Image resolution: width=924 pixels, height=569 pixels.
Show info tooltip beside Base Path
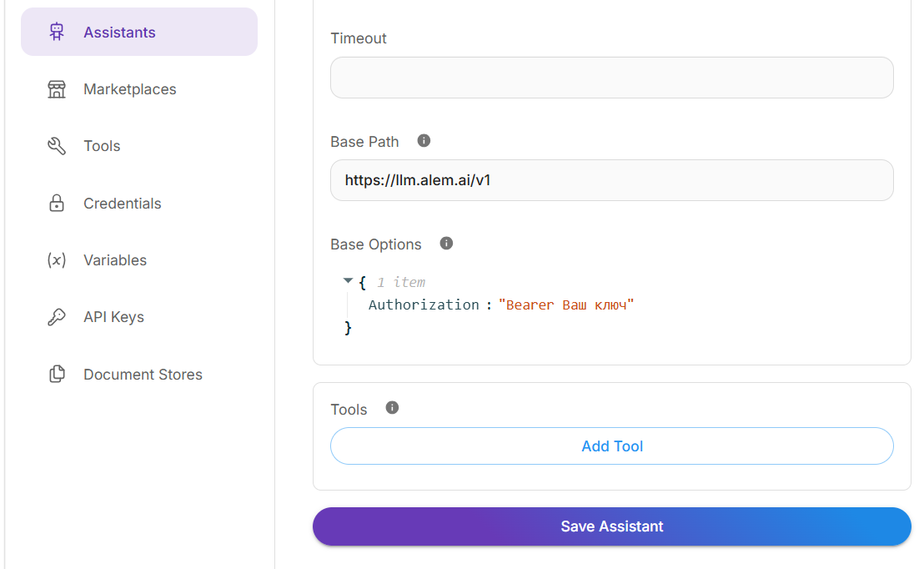click(x=424, y=141)
